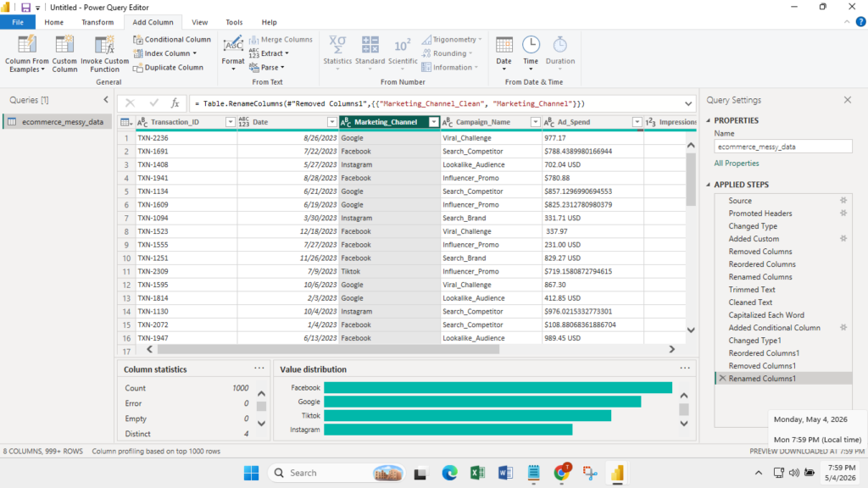The height and width of the screenshot is (488, 868).
Task: Switch to the Home tab
Action: (x=53, y=22)
